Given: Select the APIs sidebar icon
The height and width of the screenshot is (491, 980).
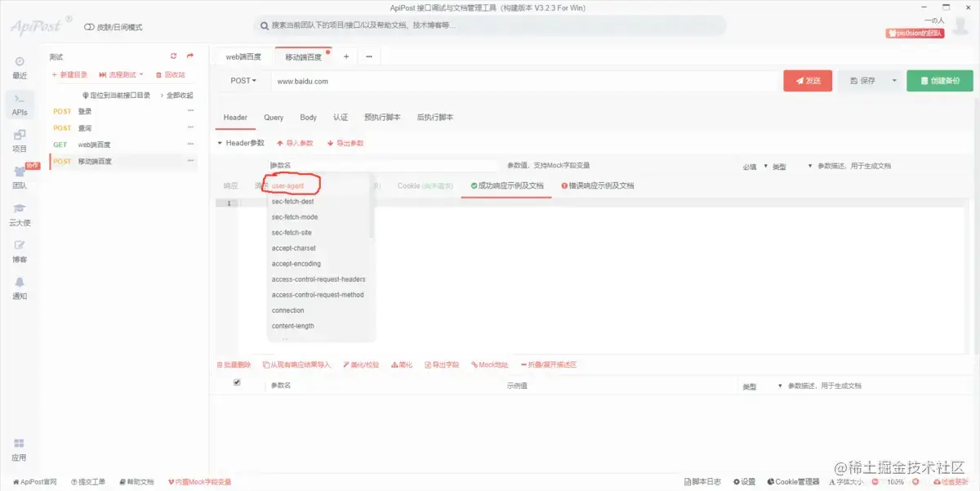Looking at the screenshot, I should tap(20, 104).
